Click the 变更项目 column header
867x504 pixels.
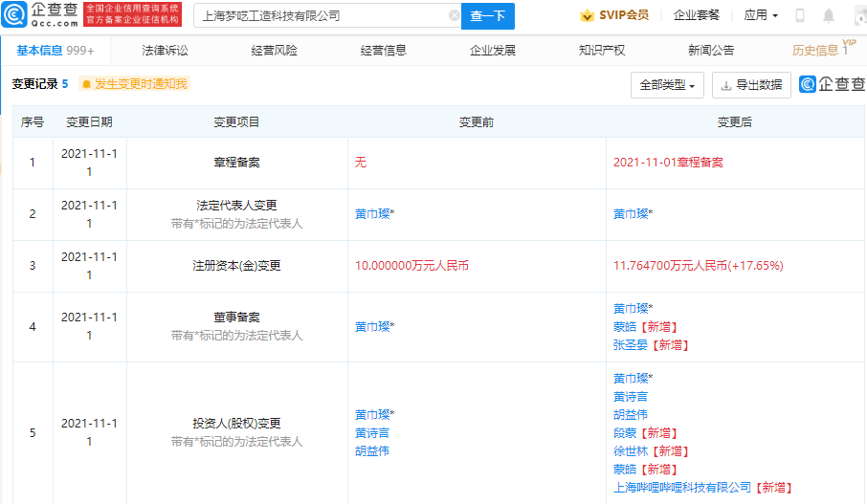(236, 122)
